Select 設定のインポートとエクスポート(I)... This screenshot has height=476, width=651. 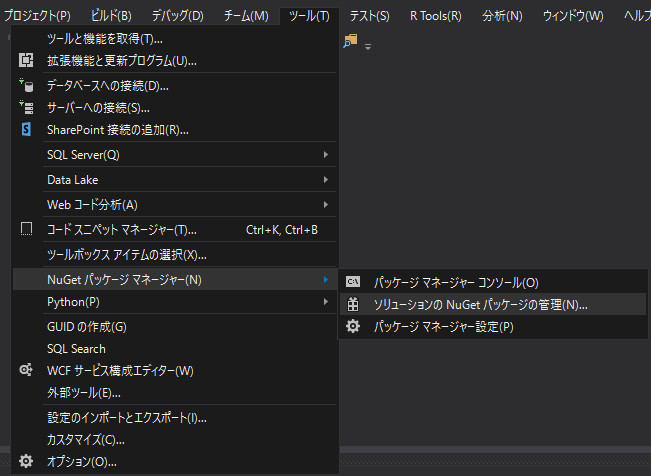[175, 417]
